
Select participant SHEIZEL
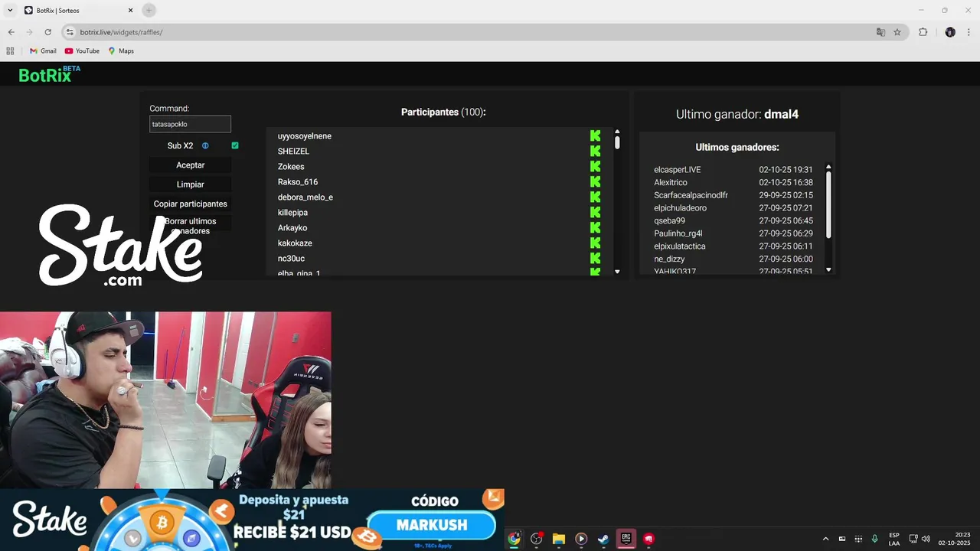click(x=293, y=152)
